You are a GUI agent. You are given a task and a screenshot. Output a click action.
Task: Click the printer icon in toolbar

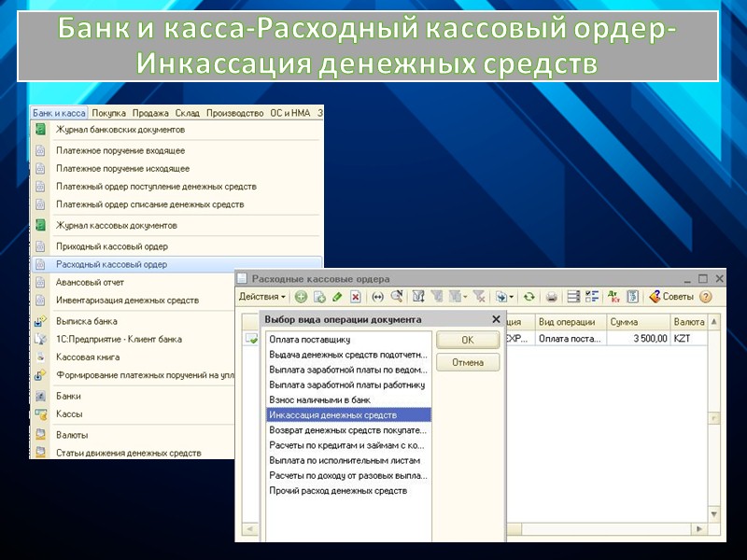click(x=551, y=297)
